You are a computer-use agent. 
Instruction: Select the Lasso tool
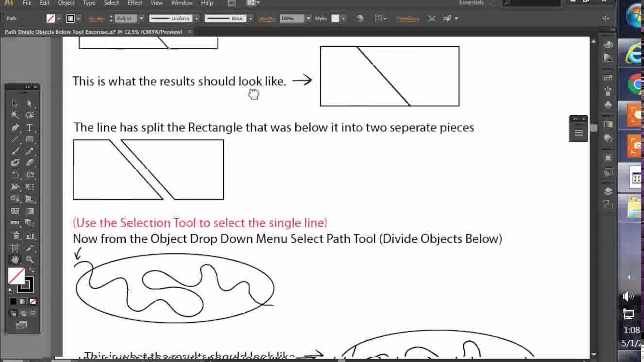pyautogui.click(x=29, y=115)
